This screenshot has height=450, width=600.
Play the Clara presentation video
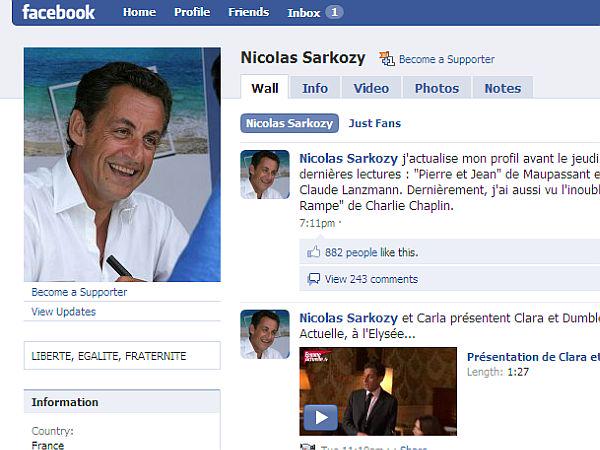pos(320,416)
